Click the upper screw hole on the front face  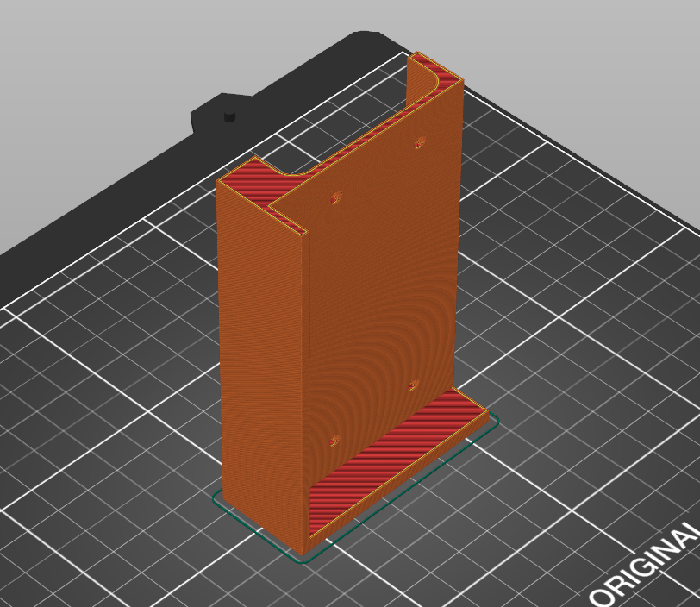coord(336,199)
